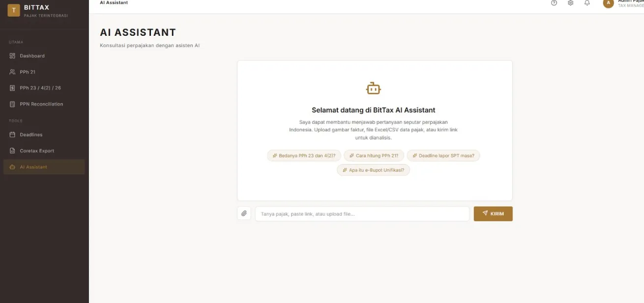
Task: Open PPh 23 / 4(2) / 26 page
Action: point(44,88)
